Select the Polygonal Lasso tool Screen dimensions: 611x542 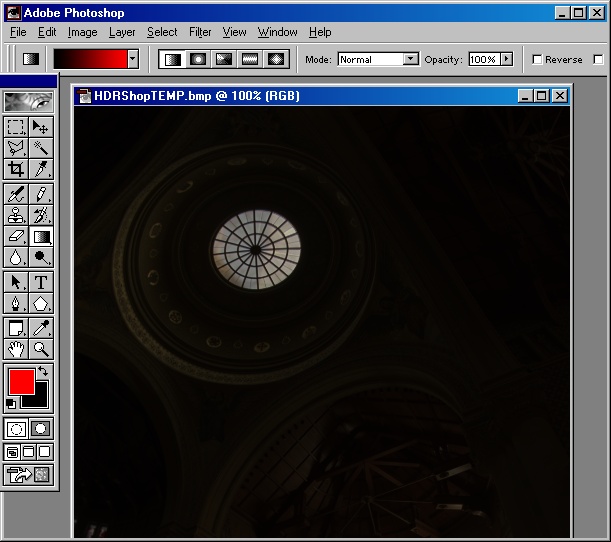pyautogui.click(x=16, y=148)
